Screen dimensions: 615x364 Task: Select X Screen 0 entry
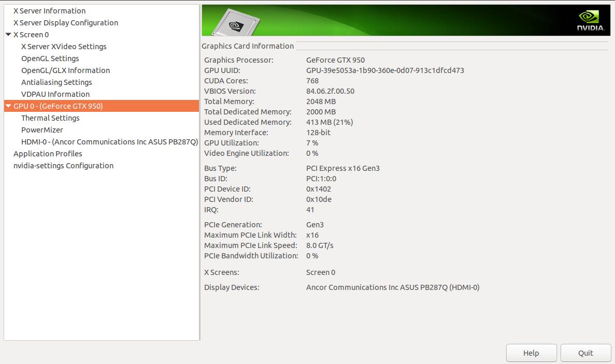coord(31,35)
